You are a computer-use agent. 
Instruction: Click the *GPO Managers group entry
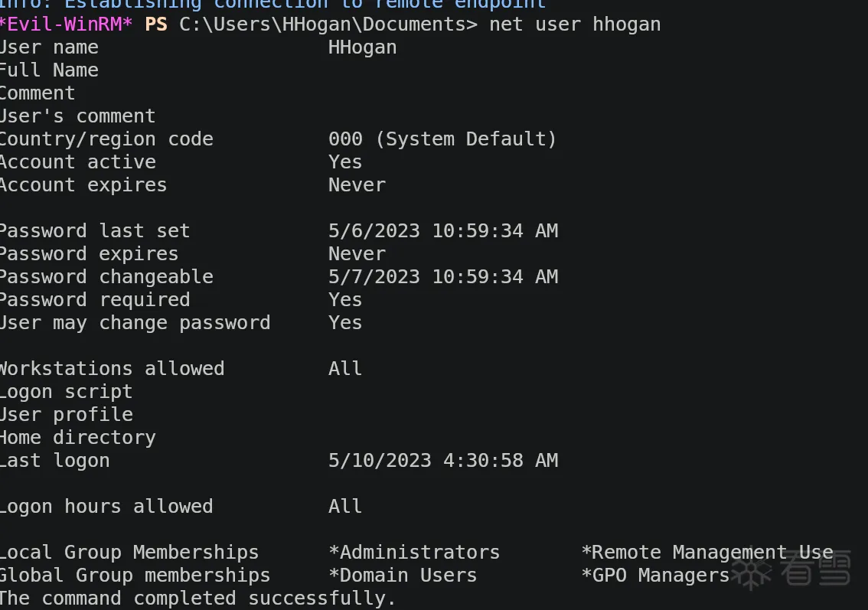pyautogui.click(x=655, y=576)
